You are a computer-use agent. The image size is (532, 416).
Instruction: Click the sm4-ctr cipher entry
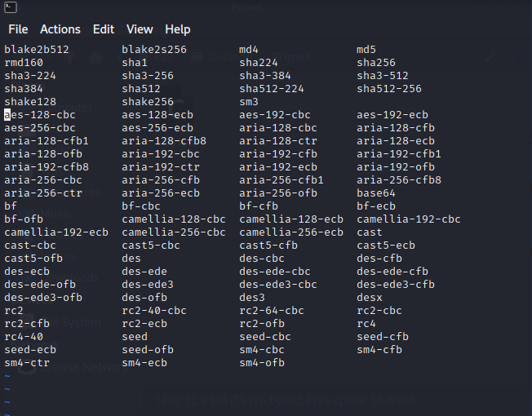[27, 363]
